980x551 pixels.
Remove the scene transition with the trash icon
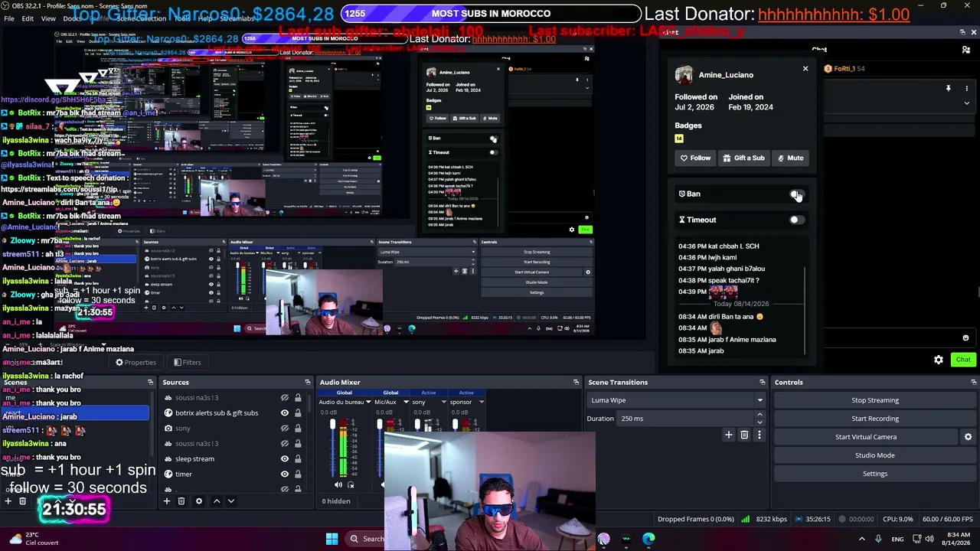tap(744, 435)
